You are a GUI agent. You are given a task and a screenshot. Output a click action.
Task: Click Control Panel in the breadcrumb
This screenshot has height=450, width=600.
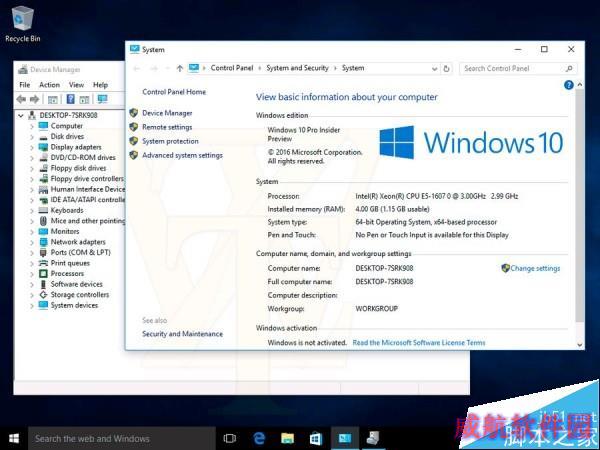pos(232,68)
